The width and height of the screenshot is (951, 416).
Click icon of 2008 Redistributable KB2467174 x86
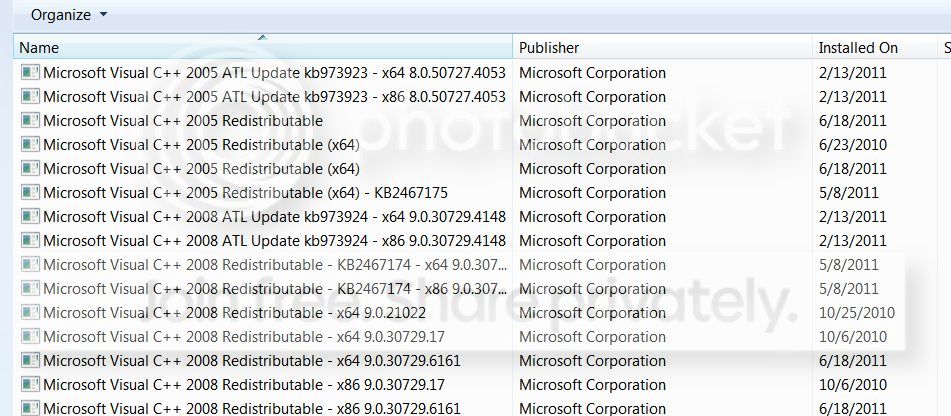click(x=30, y=289)
